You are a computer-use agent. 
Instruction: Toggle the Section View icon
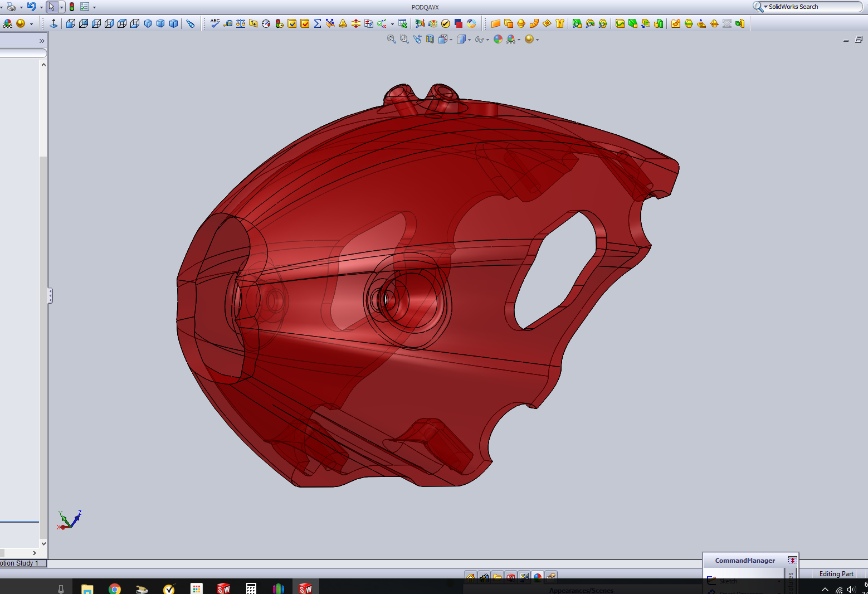click(430, 39)
